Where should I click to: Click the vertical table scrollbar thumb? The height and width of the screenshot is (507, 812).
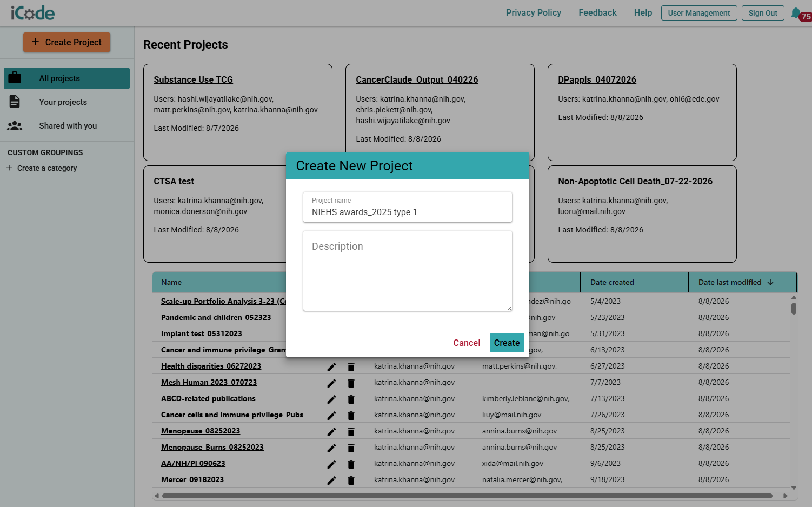point(794,308)
